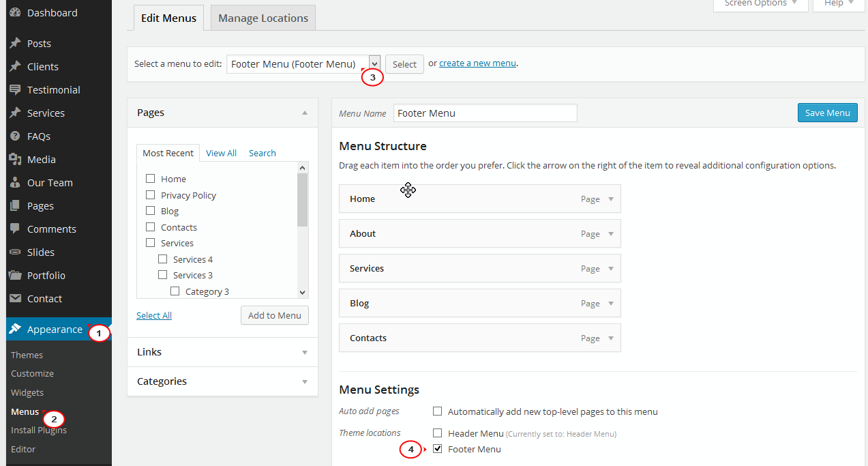The image size is (868, 466).
Task: Open the select a menu dropdown
Action: (x=374, y=63)
